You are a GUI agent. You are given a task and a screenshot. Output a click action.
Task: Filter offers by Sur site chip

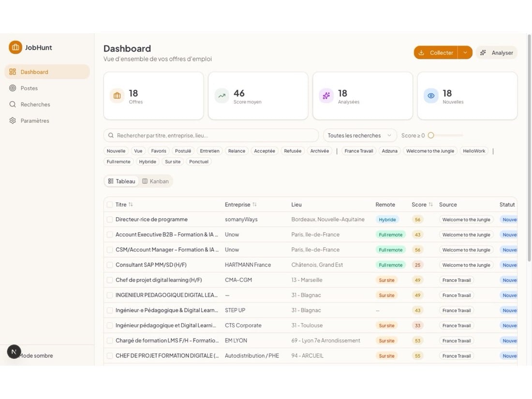[173, 162]
